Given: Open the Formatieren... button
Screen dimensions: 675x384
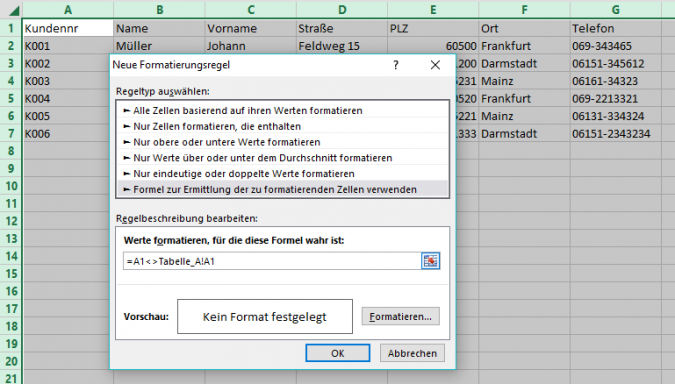Looking at the screenshot, I should point(400,316).
